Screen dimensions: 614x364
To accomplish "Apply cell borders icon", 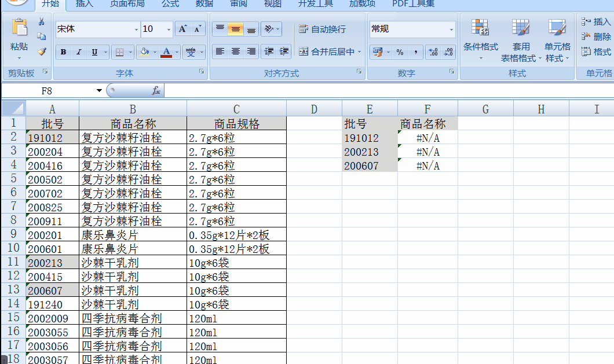I will pos(120,52).
